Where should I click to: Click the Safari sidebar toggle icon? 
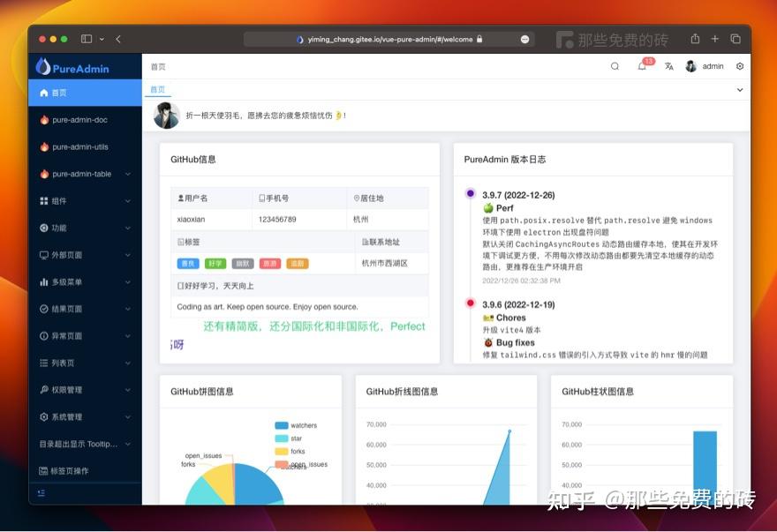point(87,39)
